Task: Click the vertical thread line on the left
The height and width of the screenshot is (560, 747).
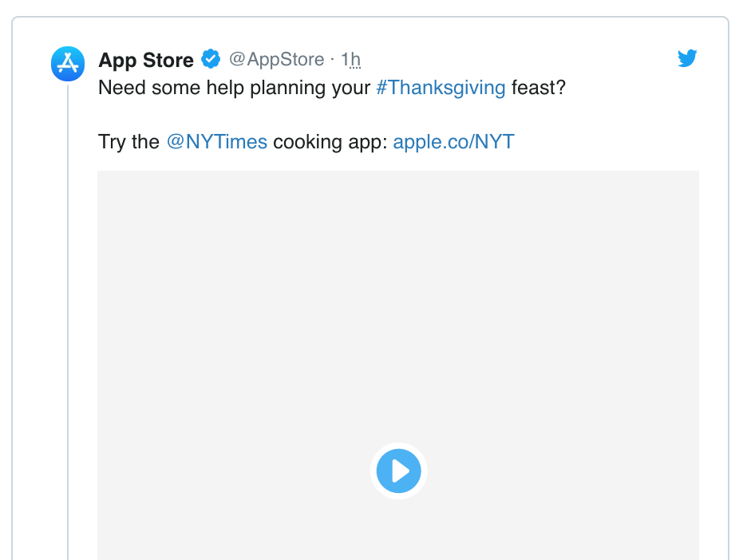Action: (67, 319)
